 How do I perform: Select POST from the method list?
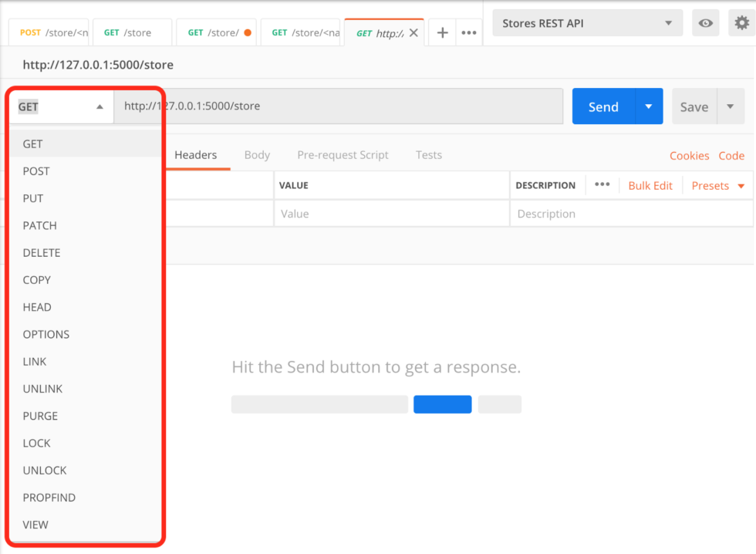pyautogui.click(x=36, y=171)
